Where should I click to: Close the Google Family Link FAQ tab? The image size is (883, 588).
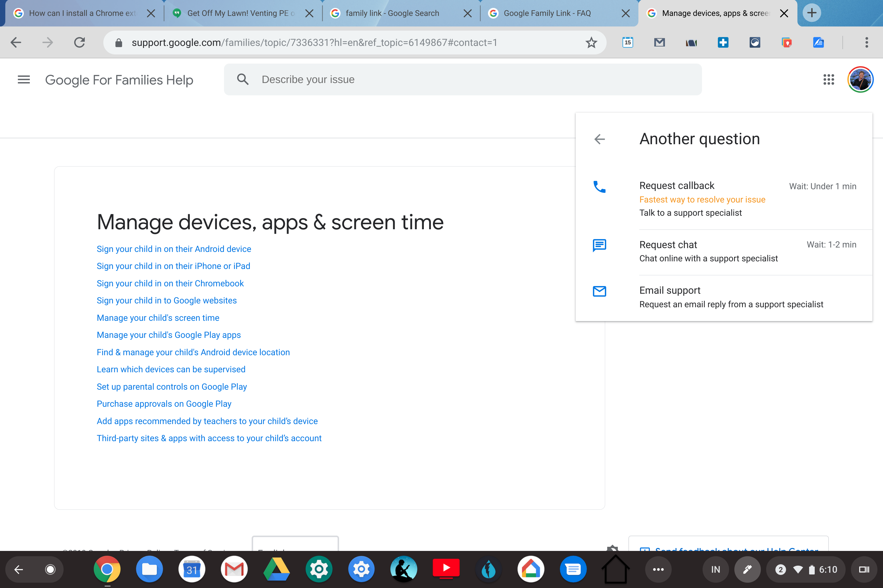tap(625, 14)
